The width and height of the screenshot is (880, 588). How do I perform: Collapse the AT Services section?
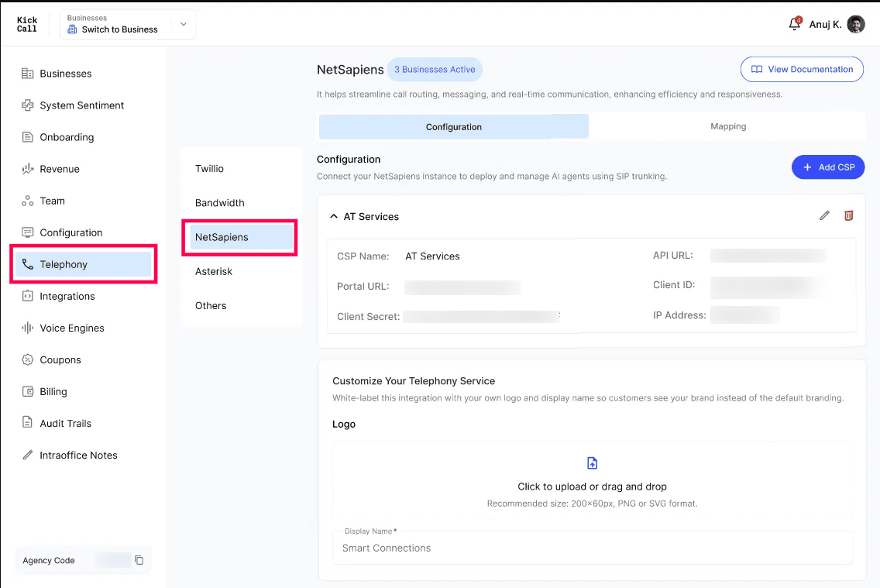[333, 216]
